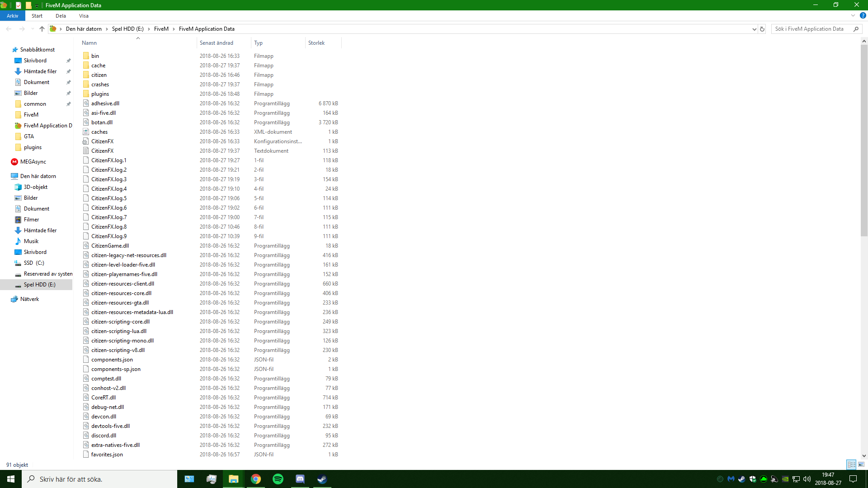Scroll down the file list

[863, 455]
